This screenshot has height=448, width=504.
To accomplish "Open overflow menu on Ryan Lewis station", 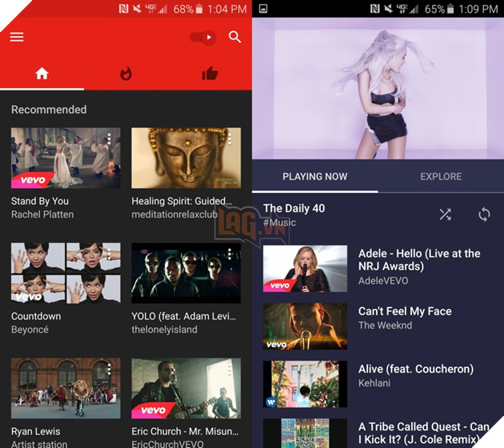I will point(110,370).
